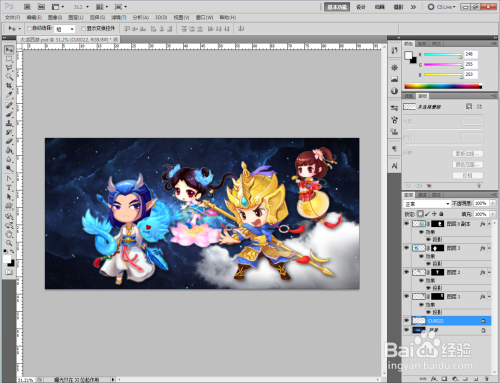Toggle Quick Mask mode in the toolbox

tap(9, 272)
